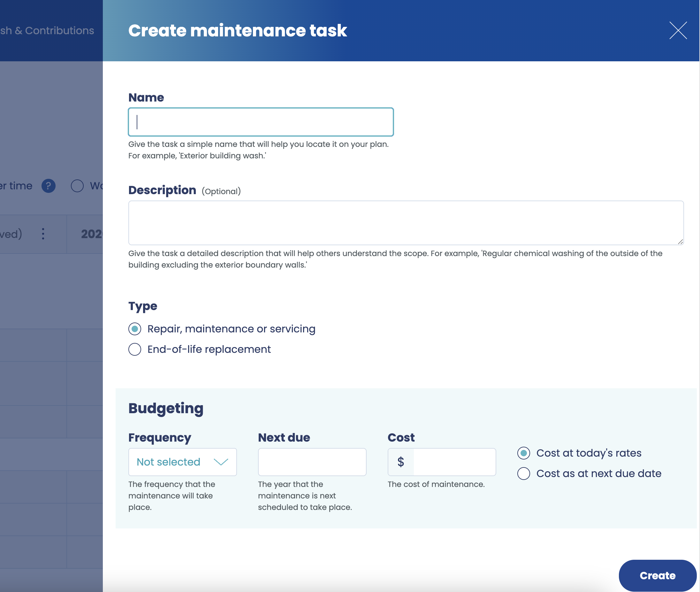
Task: Select Repair, maintenance or servicing type
Action: pyautogui.click(x=135, y=329)
